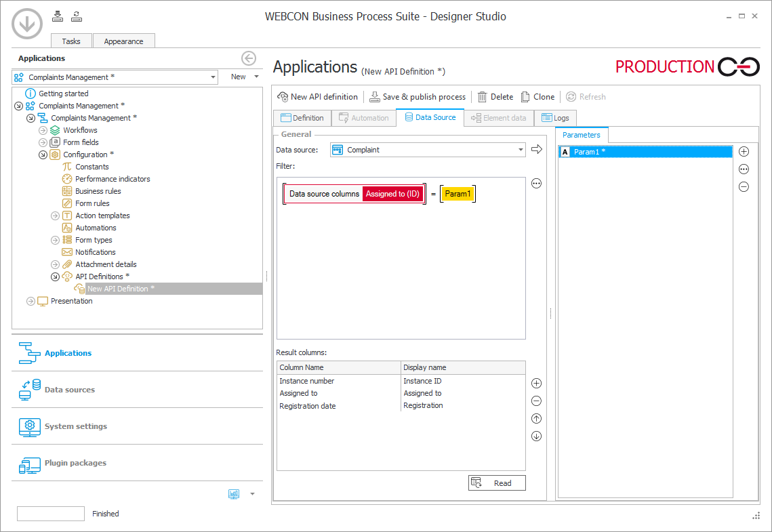The image size is (772, 532).
Task: Edit the parameter with the ellipsis icon
Action: click(x=744, y=169)
